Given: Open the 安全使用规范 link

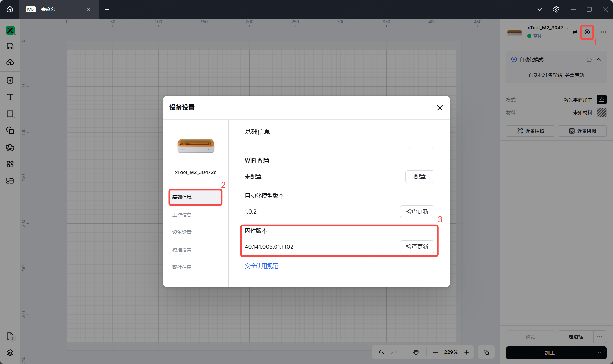Looking at the screenshot, I should click(x=261, y=266).
